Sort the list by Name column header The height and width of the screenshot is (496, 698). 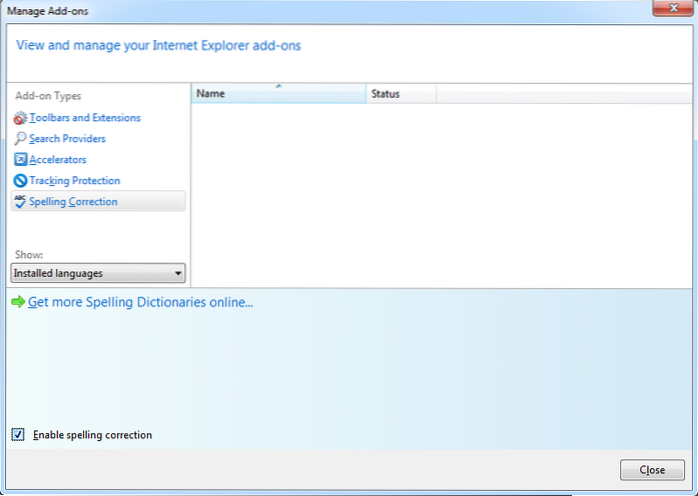(278, 94)
